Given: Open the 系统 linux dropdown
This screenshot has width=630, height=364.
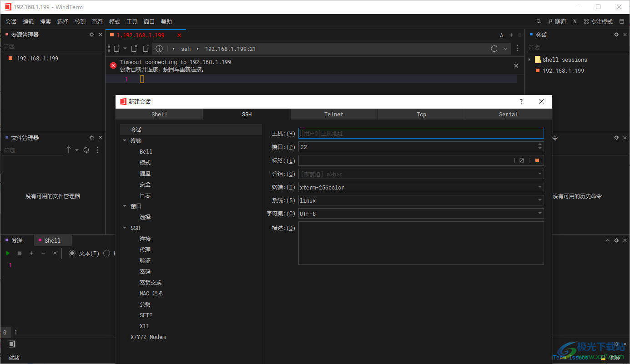Looking at the screenshot, I should pos(539,200).
